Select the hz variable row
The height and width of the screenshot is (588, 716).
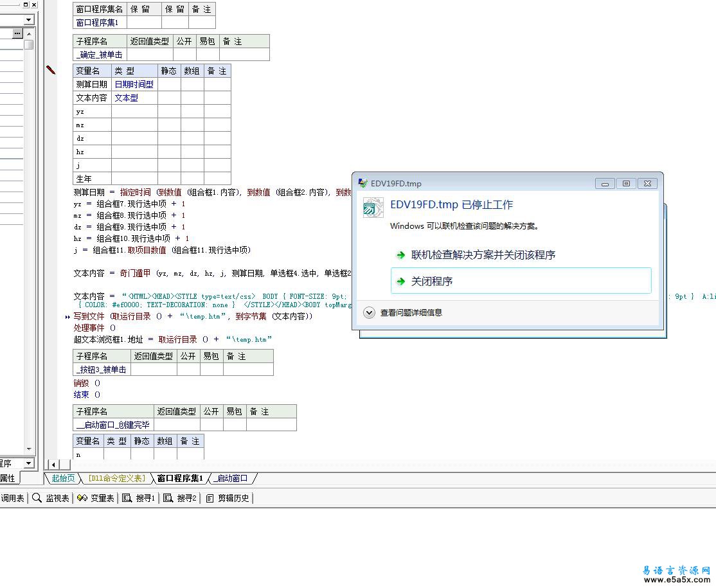click(152, 152)
